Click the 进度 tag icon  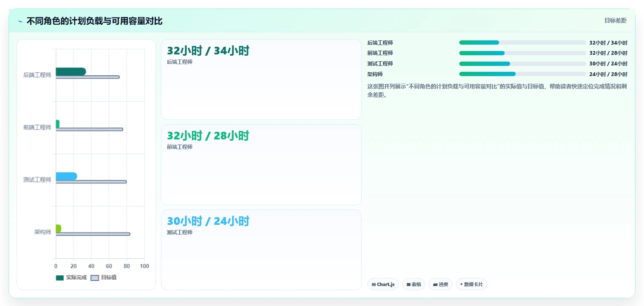click(x=435, y=284)
